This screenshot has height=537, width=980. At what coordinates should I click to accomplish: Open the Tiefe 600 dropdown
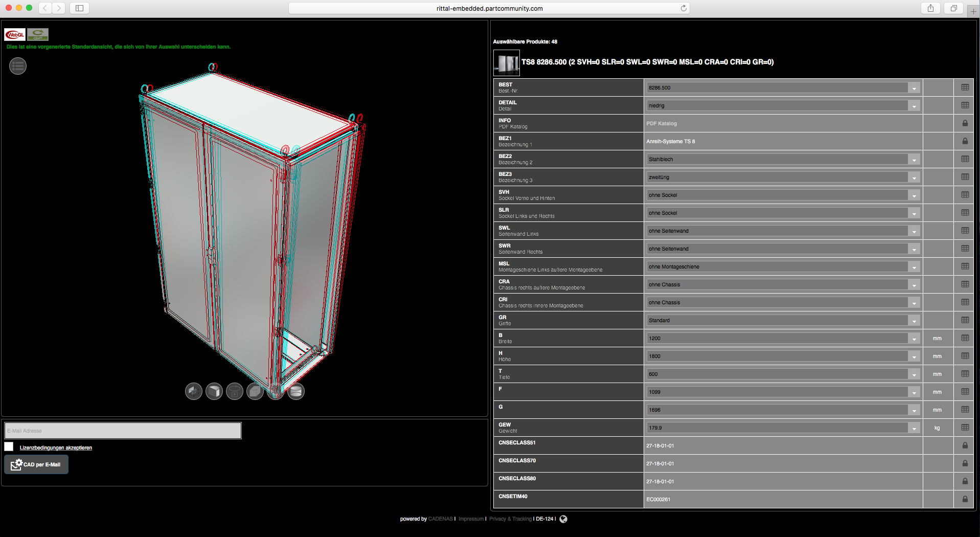(783, 374)
